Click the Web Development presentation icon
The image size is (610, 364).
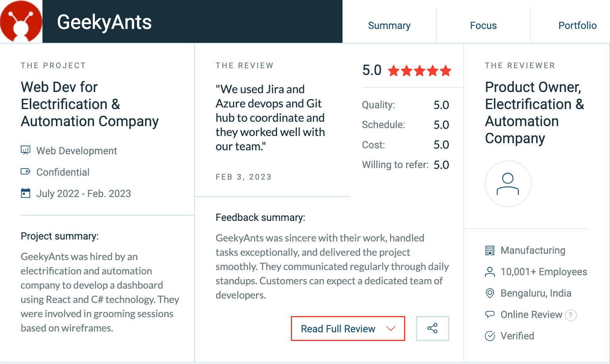[25, 150]
